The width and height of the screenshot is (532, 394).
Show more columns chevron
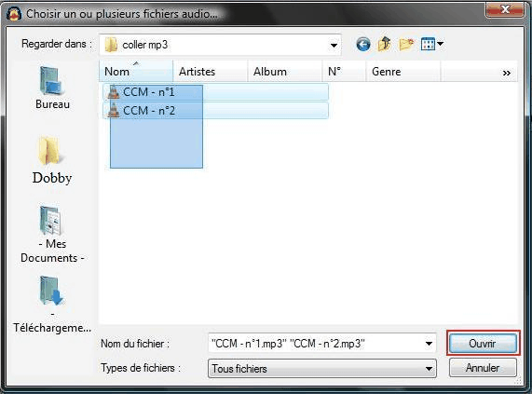click(506, 73)
